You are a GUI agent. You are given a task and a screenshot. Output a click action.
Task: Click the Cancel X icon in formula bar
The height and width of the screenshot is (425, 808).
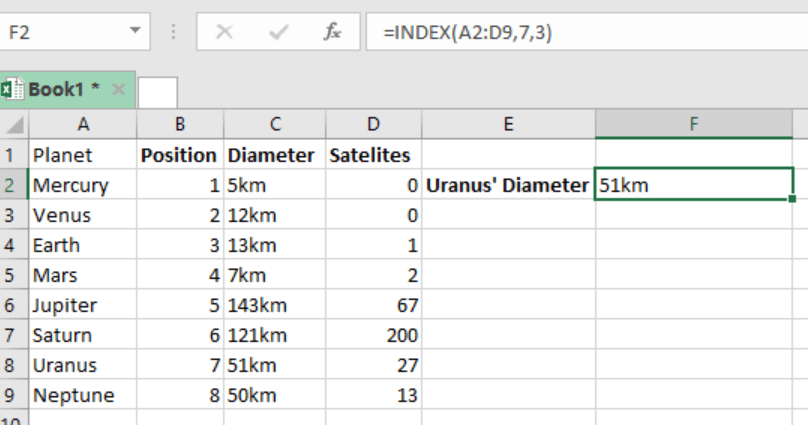pos(225,32)
